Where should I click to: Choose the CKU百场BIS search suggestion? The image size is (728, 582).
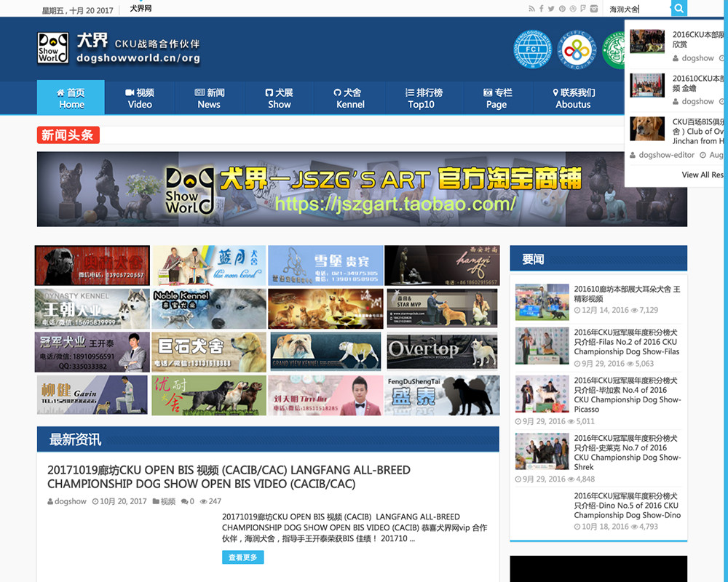coord(697,131)
